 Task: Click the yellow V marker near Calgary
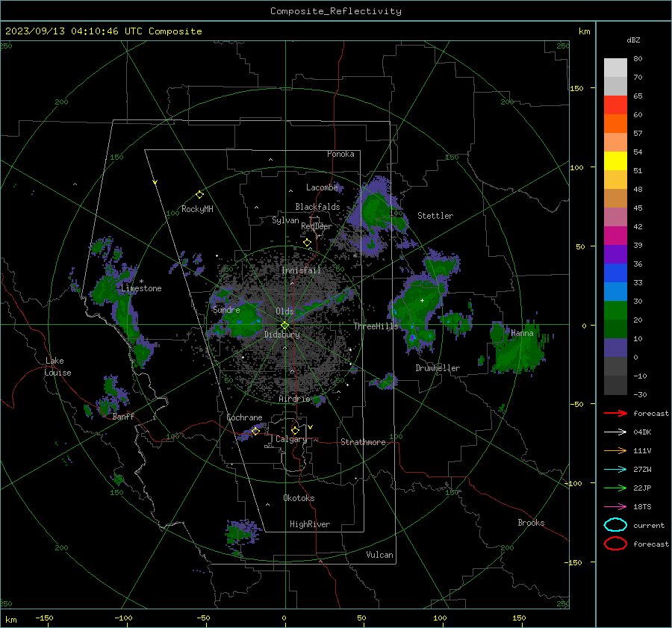point(311,427)
